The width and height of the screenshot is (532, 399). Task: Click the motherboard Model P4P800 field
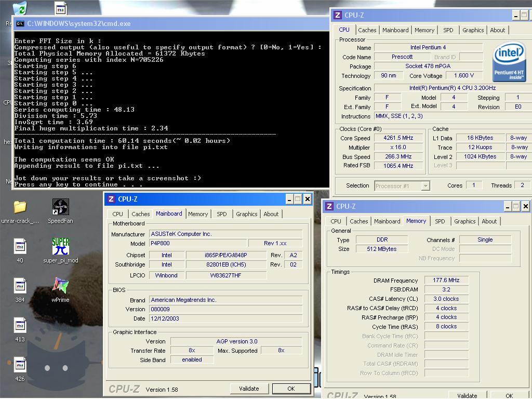coord(198,243)
